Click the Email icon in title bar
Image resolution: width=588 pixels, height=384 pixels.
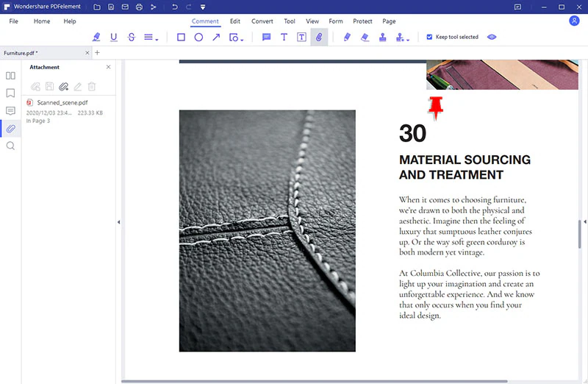(125, 7)
